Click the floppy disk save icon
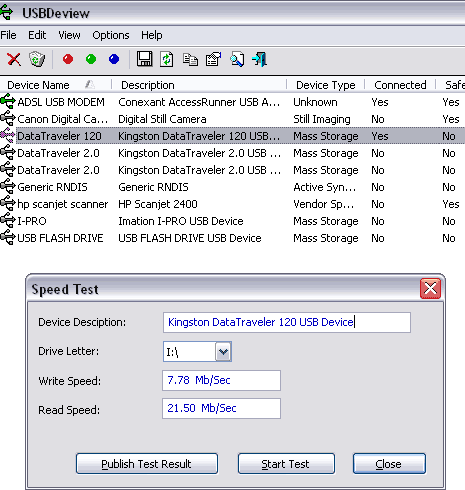Screen dimensions: 465x490 click(x=144, y=59)
